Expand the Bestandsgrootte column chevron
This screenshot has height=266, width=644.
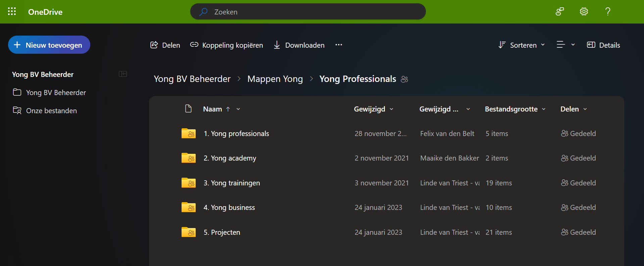pyautogui.click(x=544, y=109)
